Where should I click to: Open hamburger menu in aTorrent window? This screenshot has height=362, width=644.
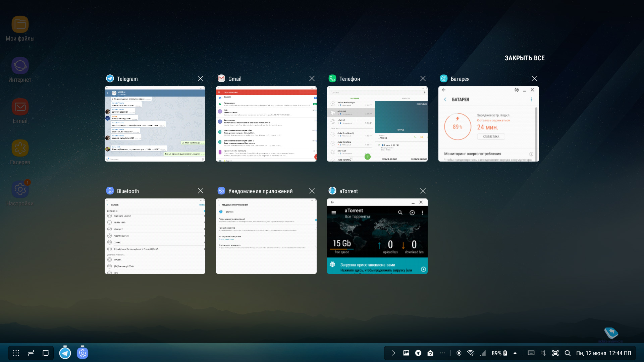[334, 213]
